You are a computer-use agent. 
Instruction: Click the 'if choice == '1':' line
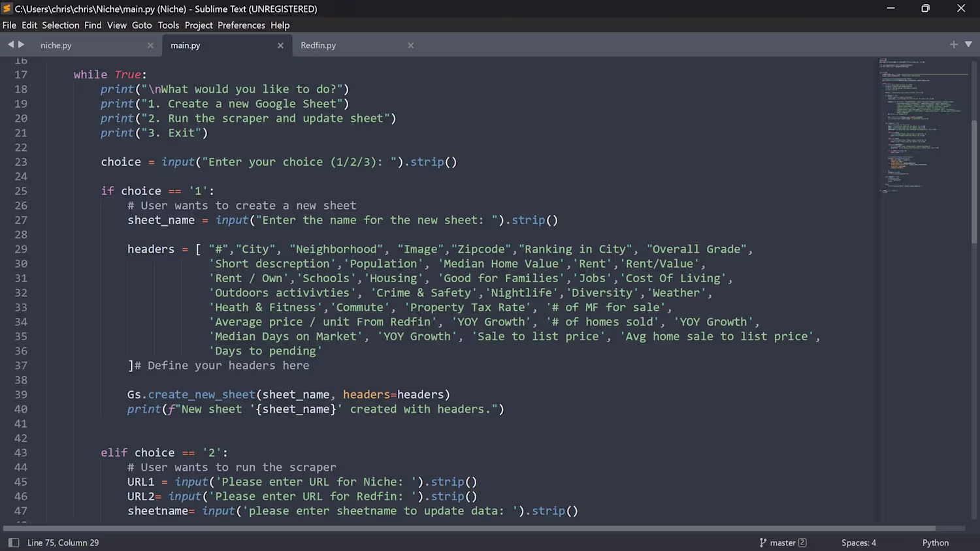pyautogui.click(x=157, y=191)
